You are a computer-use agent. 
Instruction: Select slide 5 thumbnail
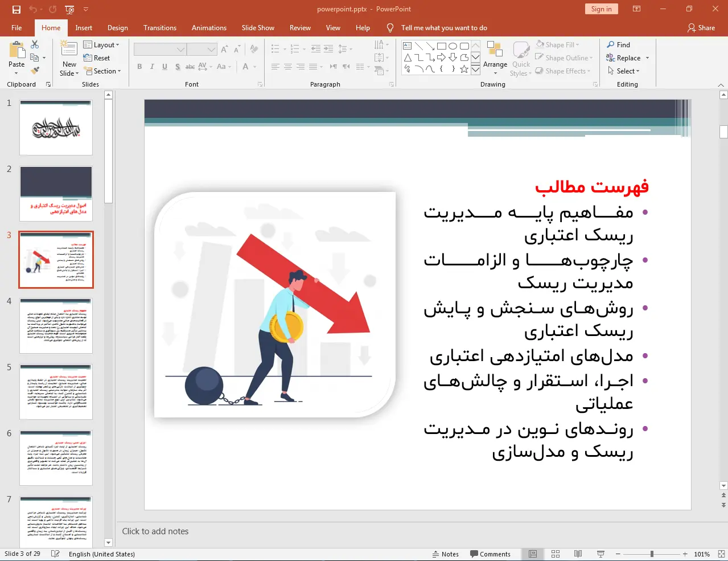tap(56, 392)
